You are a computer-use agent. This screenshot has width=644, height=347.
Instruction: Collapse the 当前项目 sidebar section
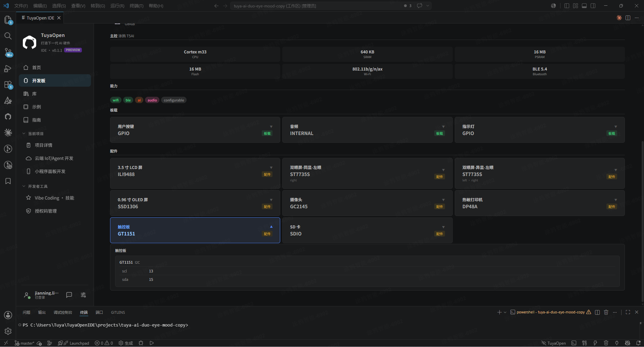[x=33, y=134]
